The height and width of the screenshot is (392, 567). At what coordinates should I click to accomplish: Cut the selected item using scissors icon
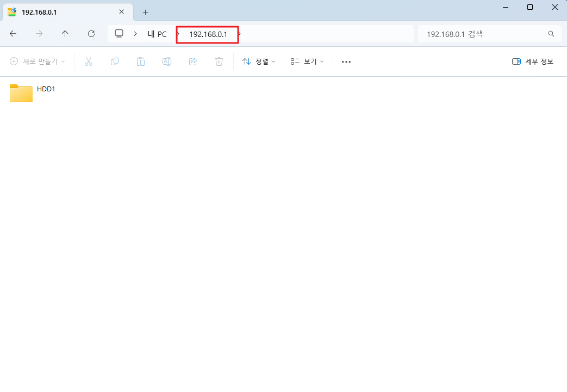click(x=88, y=61)
